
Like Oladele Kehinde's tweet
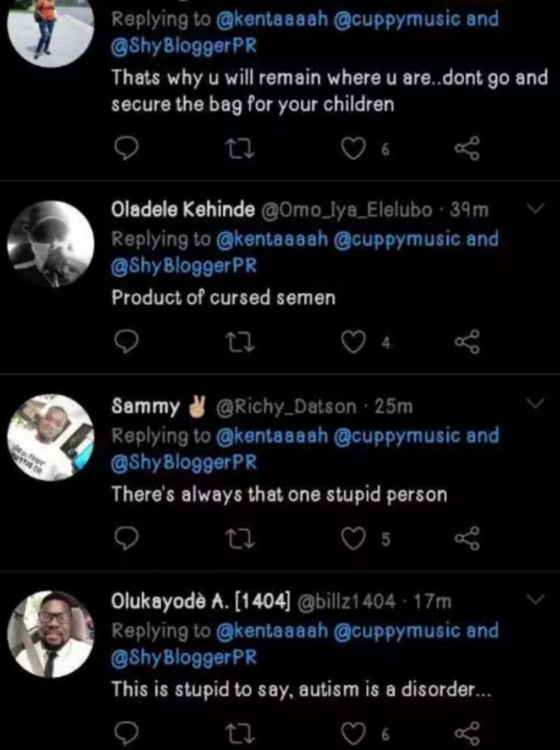(x=353, y=342)
